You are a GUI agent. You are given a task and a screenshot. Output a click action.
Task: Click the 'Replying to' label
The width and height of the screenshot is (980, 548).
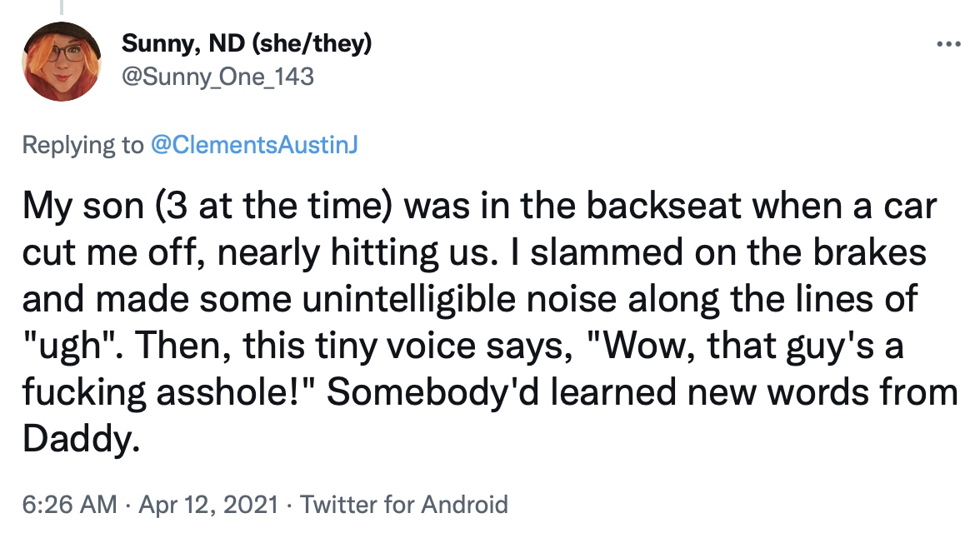click(82, 145)
